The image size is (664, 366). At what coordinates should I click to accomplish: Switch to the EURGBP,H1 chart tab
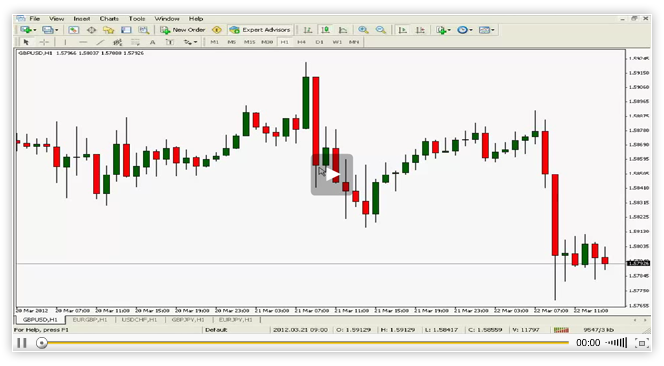pyautogui.click(x=90, y=320)
